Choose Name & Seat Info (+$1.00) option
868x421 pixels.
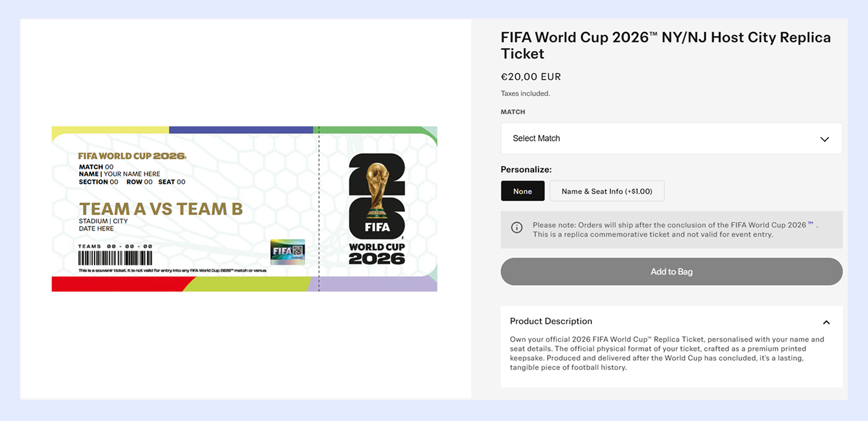click(x=607, y=191)
